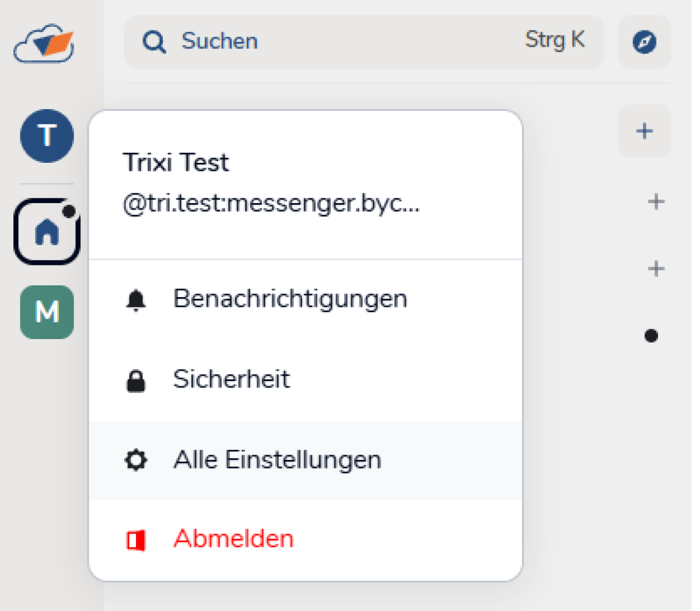Click the cloud logo in the sidebar

click(x=44, y=43)
